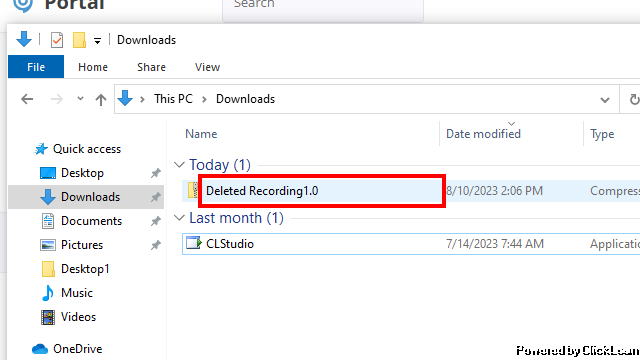This screenshot has width=640, height=360.
Task: Toggle the pin next to Pictures
Action: tap(156, 245)
